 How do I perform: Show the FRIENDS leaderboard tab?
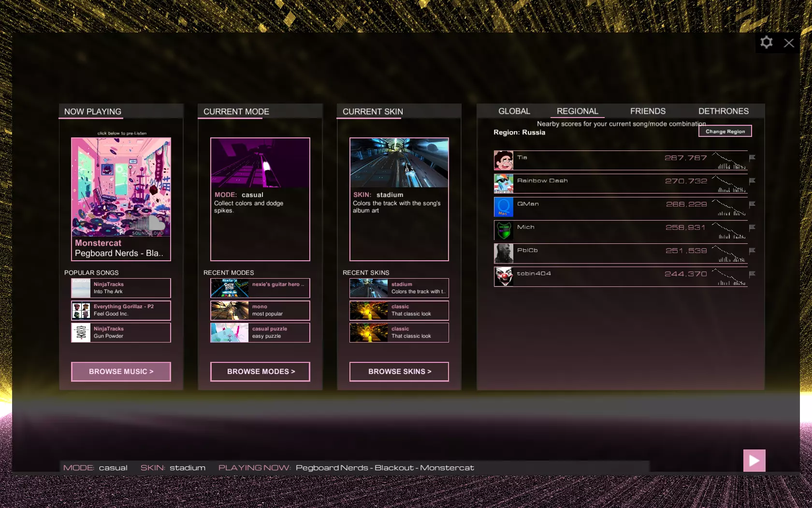coord(648,111)
